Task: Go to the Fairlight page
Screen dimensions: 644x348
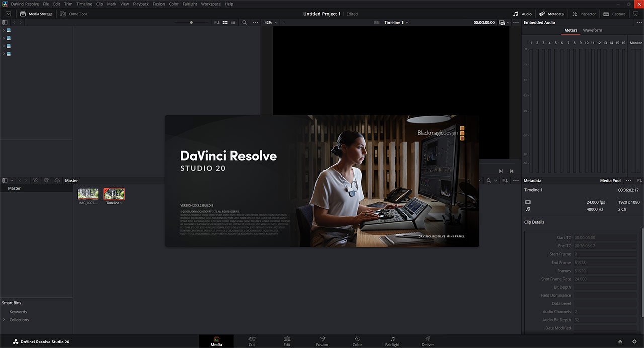Action: (x=392, y=341)
